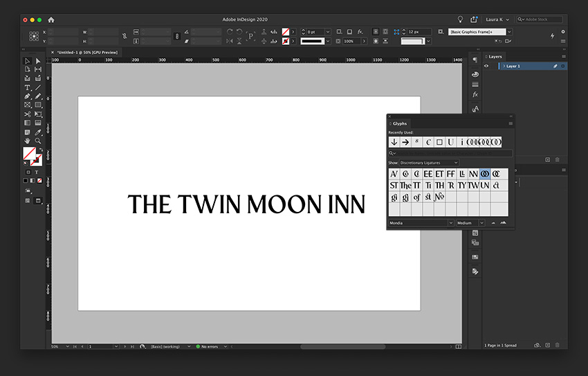This screenshot has height=376, width=588.
Task: Expand Layer 1 disclosure arrow
Action: [504, 66]
